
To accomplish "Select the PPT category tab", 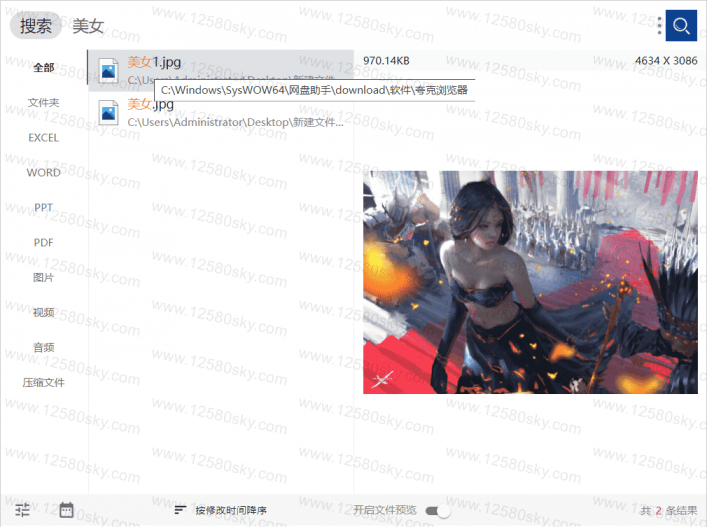I will 43,207.
